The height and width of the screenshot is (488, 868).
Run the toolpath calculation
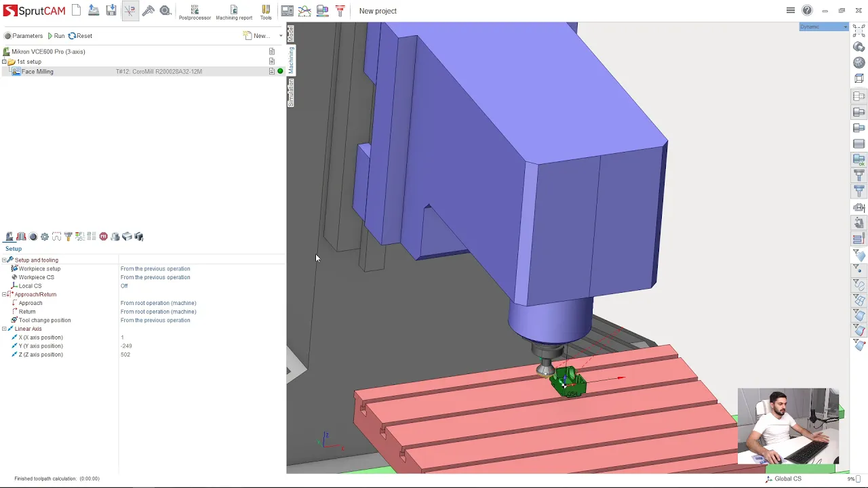point(56,36)
